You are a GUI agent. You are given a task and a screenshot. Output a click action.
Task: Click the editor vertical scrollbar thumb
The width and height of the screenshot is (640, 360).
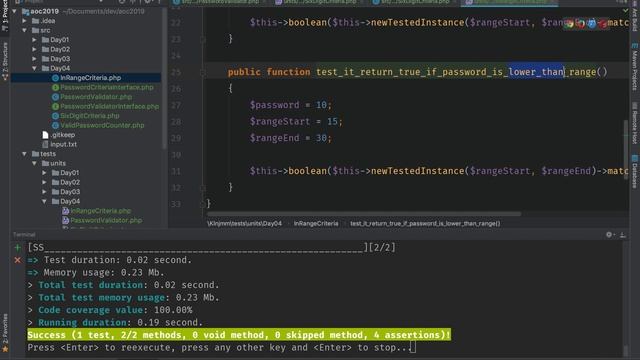point(626,149)
